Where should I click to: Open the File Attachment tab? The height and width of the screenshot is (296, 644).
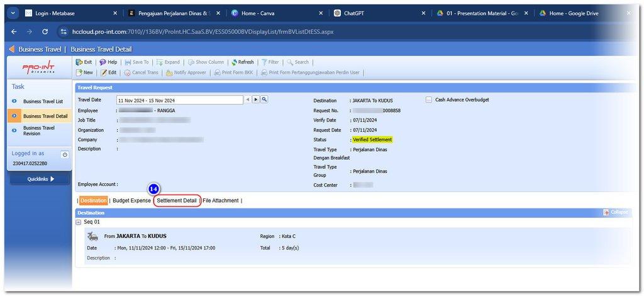click(x=221, y=201)
